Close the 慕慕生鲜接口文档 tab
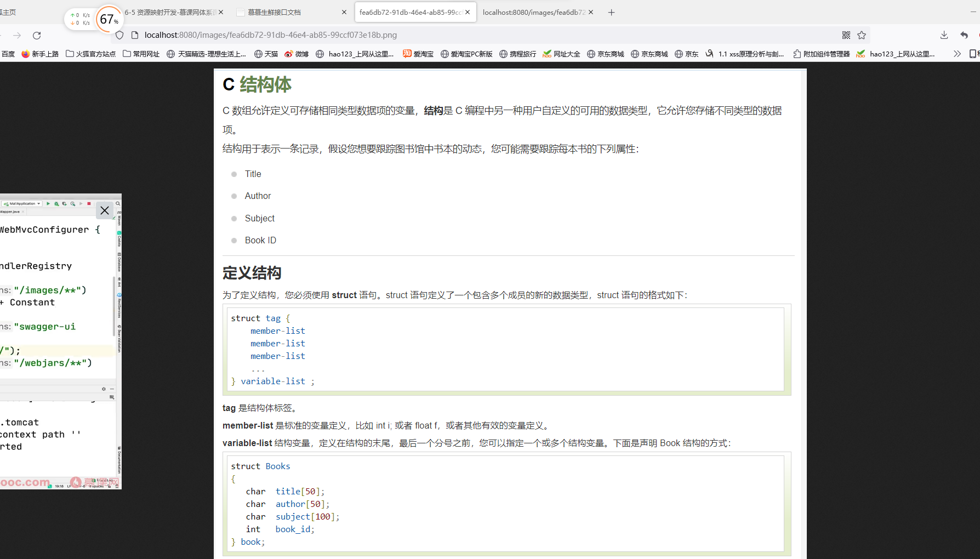Screen dimensions: 980x559 click(x=344, y=12)
